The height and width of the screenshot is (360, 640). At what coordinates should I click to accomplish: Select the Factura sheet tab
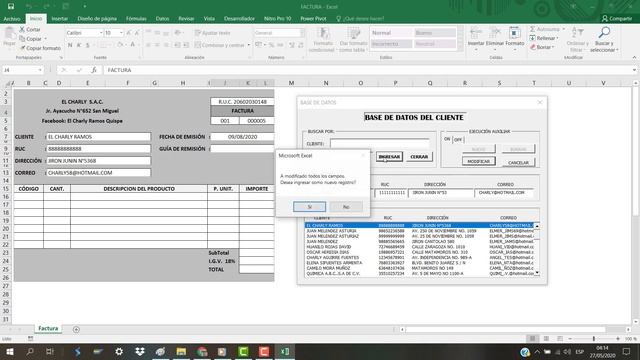[x=48, y=328]
